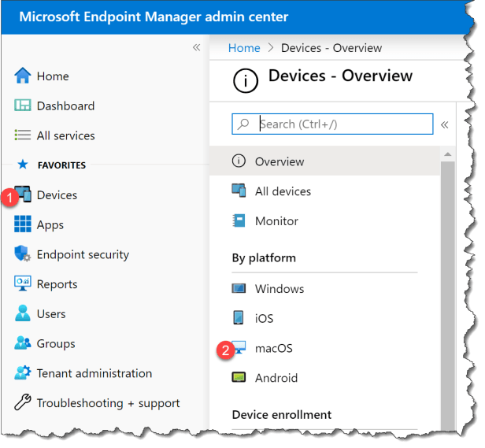The width and height of the screenshot is (485, 448).
Task: Open Groups in the sidebar
Action: 56,344
